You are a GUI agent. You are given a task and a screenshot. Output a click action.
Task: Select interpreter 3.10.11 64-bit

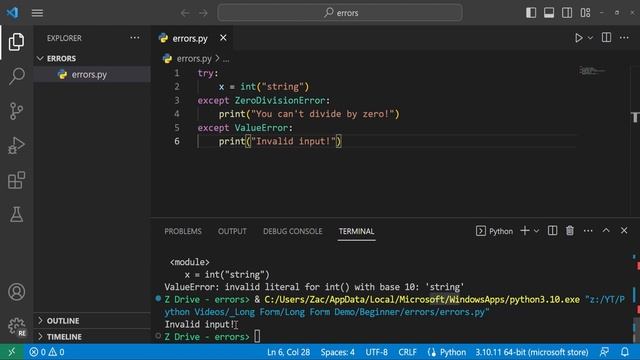tap(532, 352)
